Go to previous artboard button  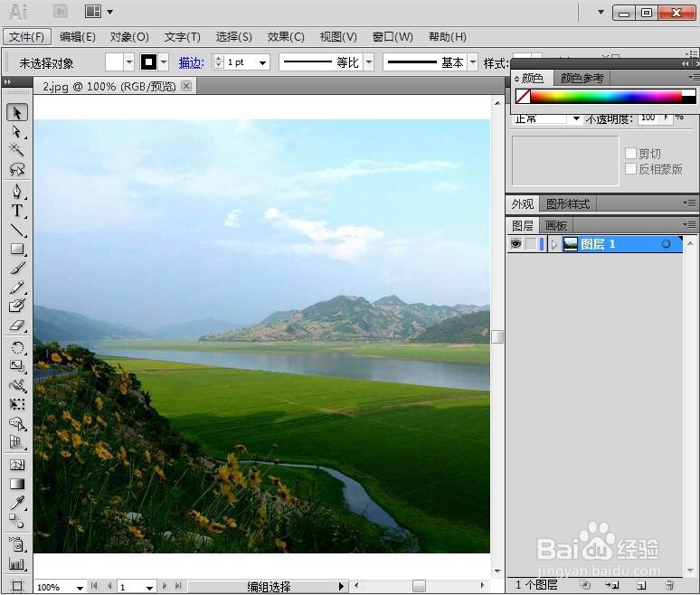coord(109,585)
